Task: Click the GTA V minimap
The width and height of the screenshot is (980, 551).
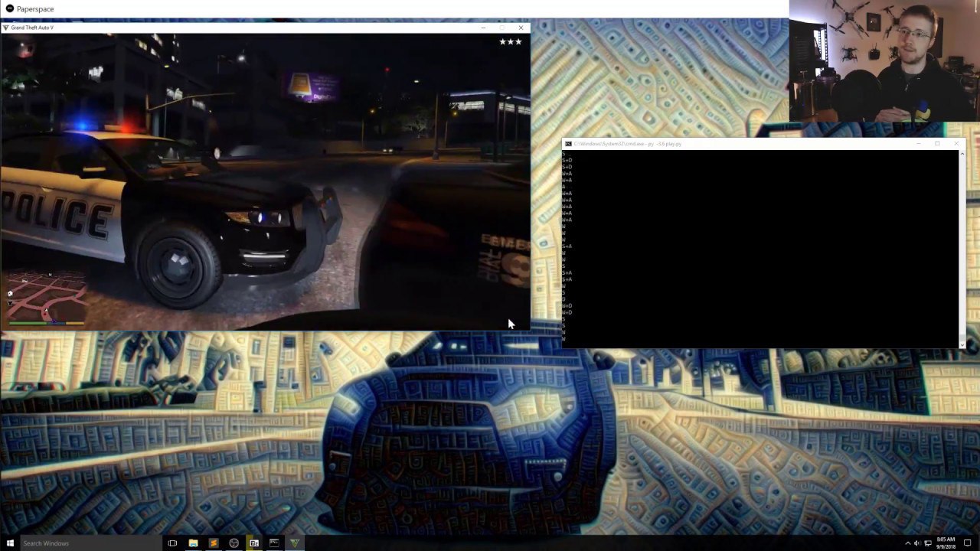Action: point(46,297)
